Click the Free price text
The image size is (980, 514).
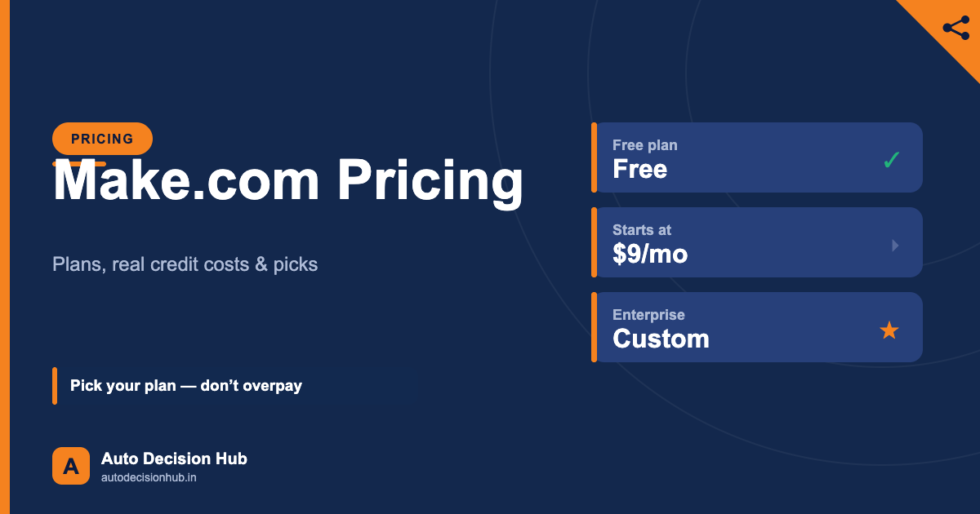639,169
